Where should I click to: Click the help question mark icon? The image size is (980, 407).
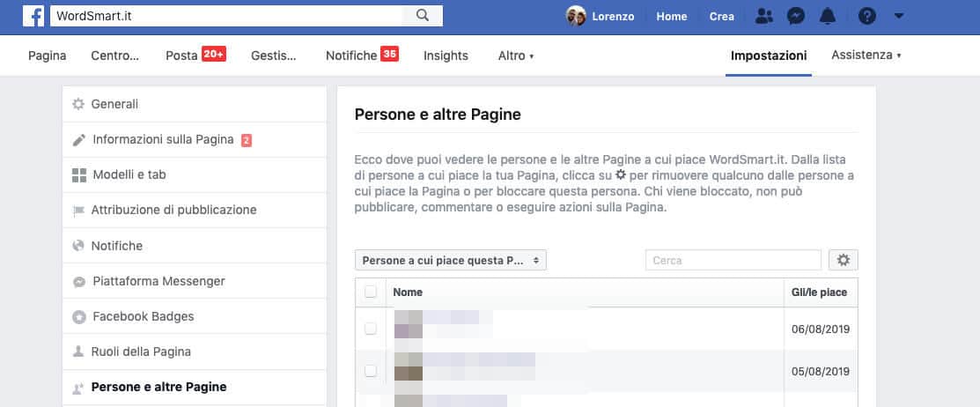coord(866,16)
